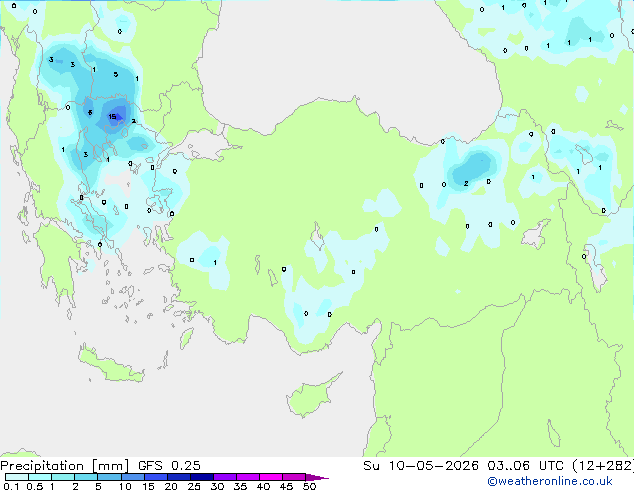The width and height of the screenshot is (634, 490).
Task: Click the above-50 mm legend arrow tip
Action: (x=317, y=477)
